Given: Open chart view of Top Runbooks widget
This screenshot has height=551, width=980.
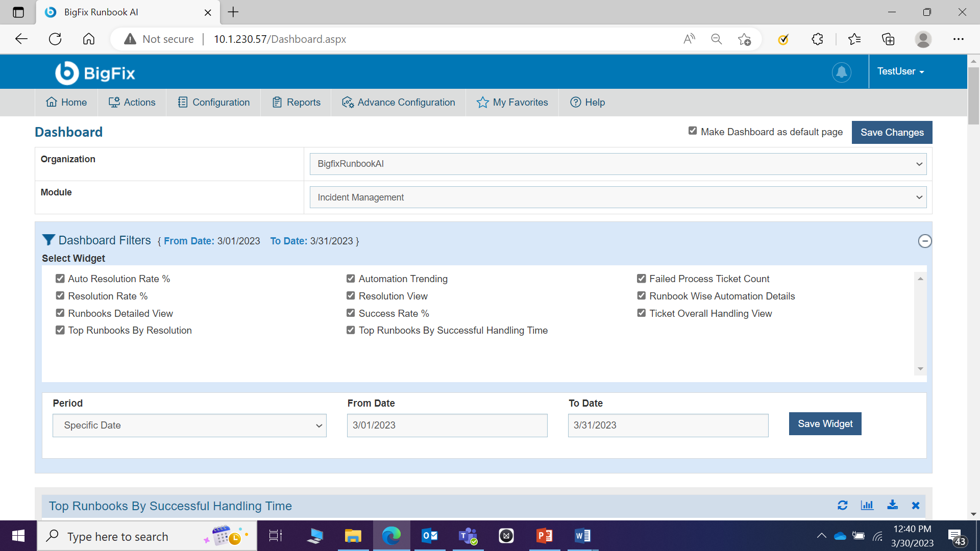Looking at the screenshot, I should [867, 505].
